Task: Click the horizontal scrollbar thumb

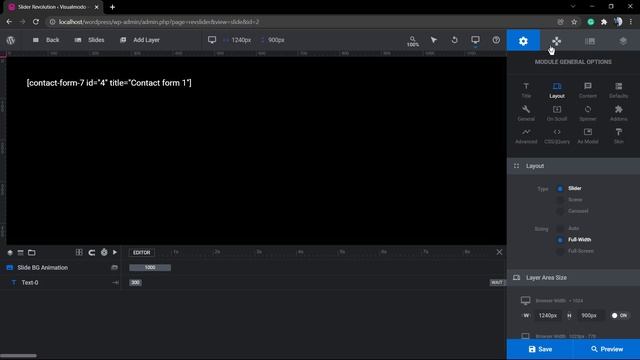Action: pyautogui.click(x=18, y=356)
